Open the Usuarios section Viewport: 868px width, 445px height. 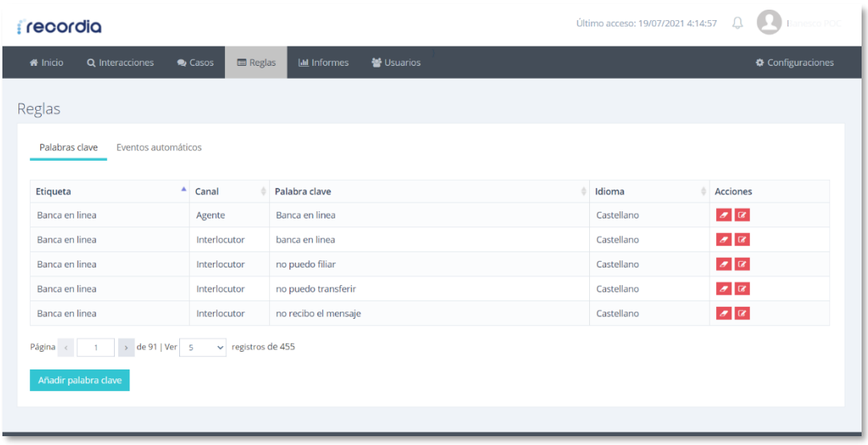[395, 63]
